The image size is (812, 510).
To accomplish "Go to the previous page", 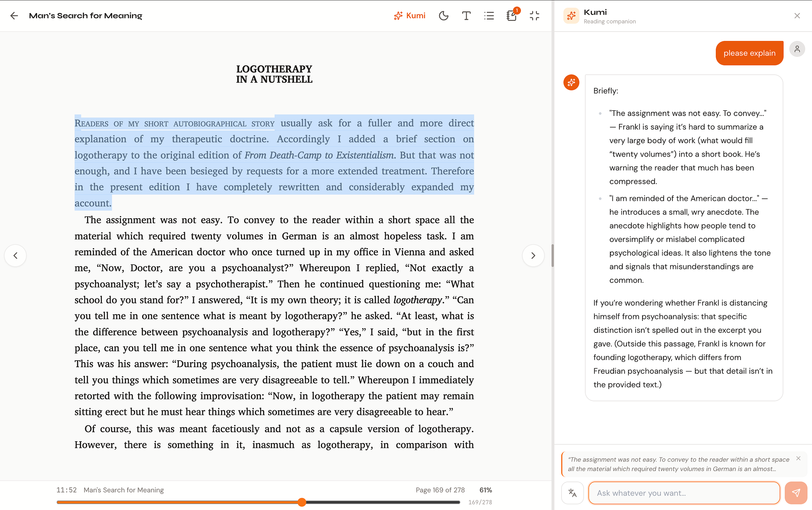I will [15, 255].
